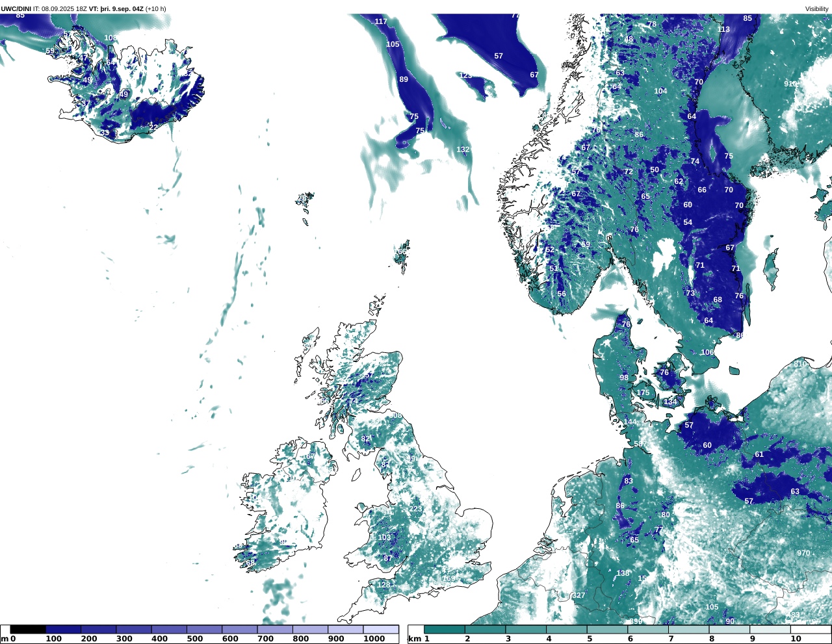Viewport: 832px width, 644px height.
Task: Click the visibility value "48" over northern Scandinavia
Action: 629,39
